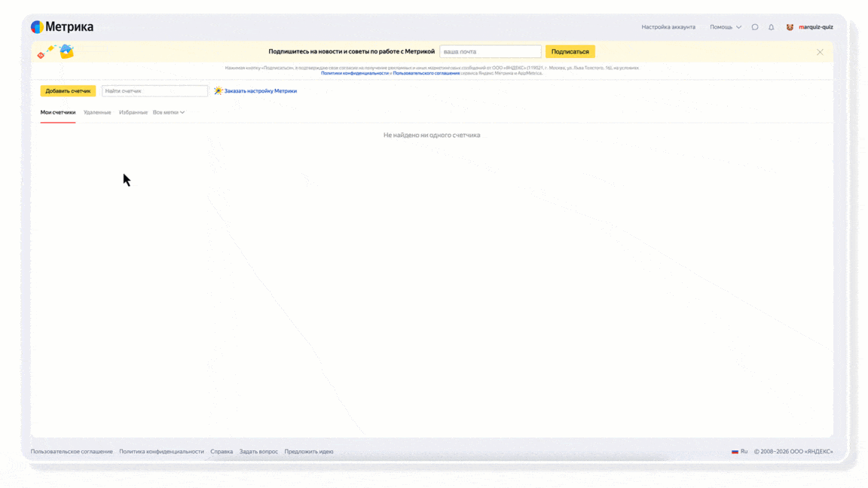This screenshot has width=868, height=488.
Task: Switch to the Избранные tab
Action: [x=133, y=112]
